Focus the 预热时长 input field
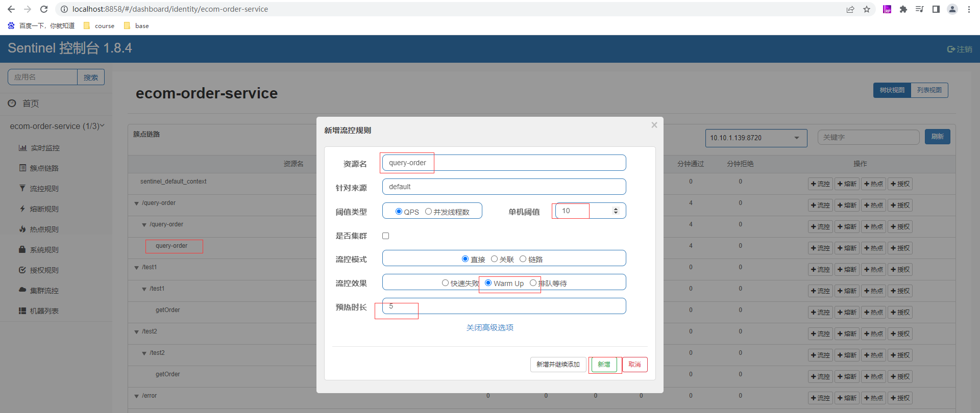Image resolution: width=980 pixels, height=413 pixels. 504,306
